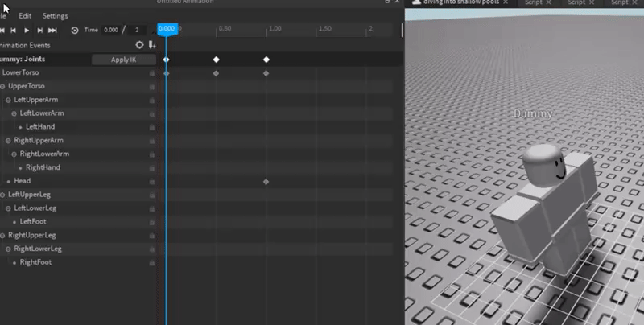Jump to the next keyframe

[39, 30]
